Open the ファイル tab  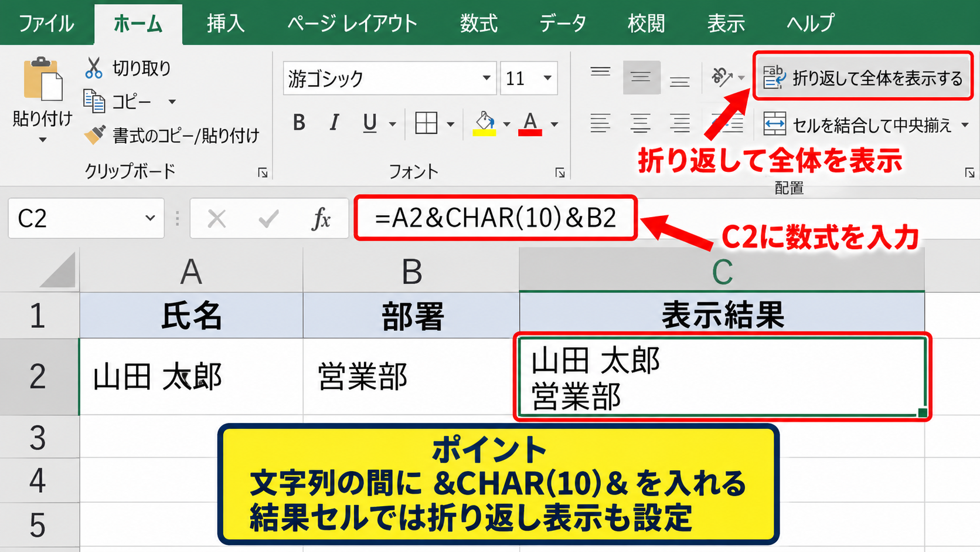46,23
